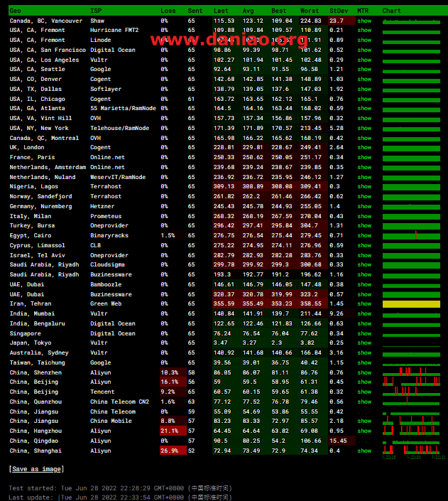Click the Sent column header

[195, 11]
